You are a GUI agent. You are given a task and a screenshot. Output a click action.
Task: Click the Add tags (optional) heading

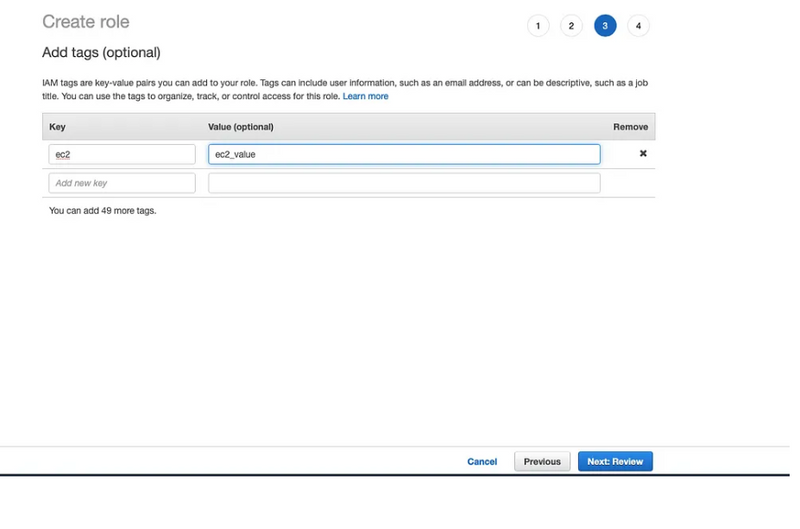(101, 52)
